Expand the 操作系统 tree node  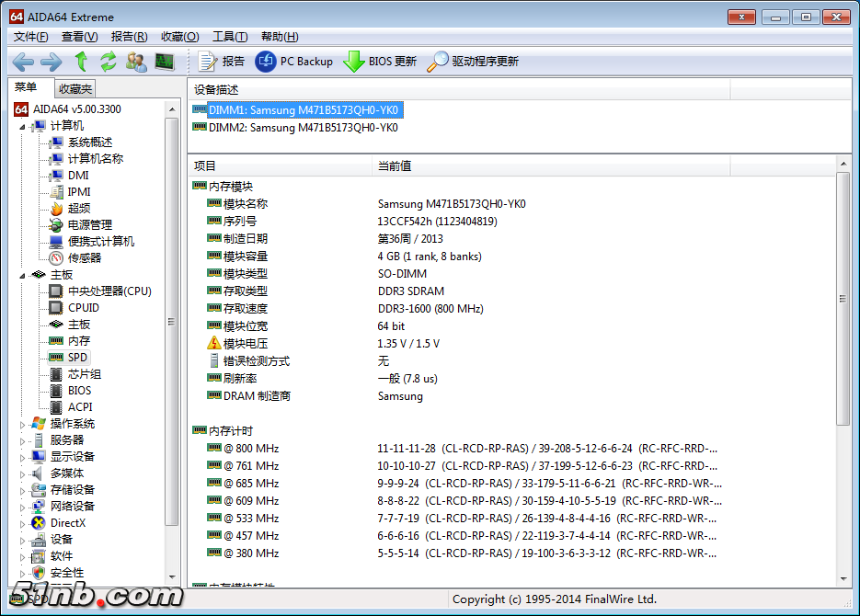(23, 424)
